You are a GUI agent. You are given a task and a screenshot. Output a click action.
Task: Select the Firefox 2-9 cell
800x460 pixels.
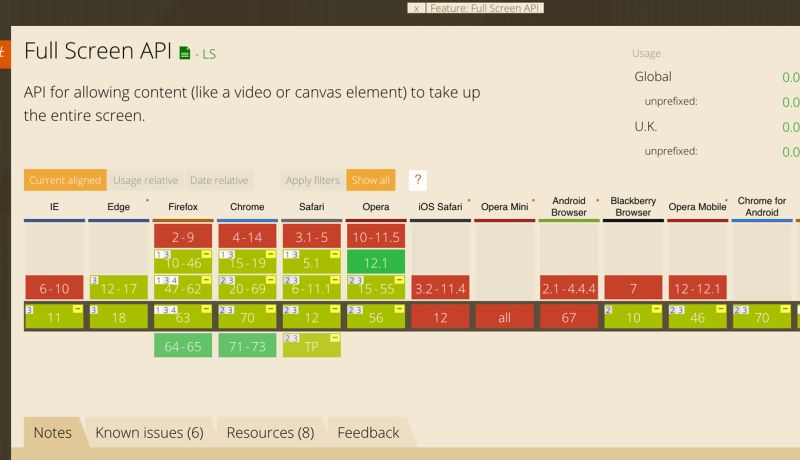[183, 237]
